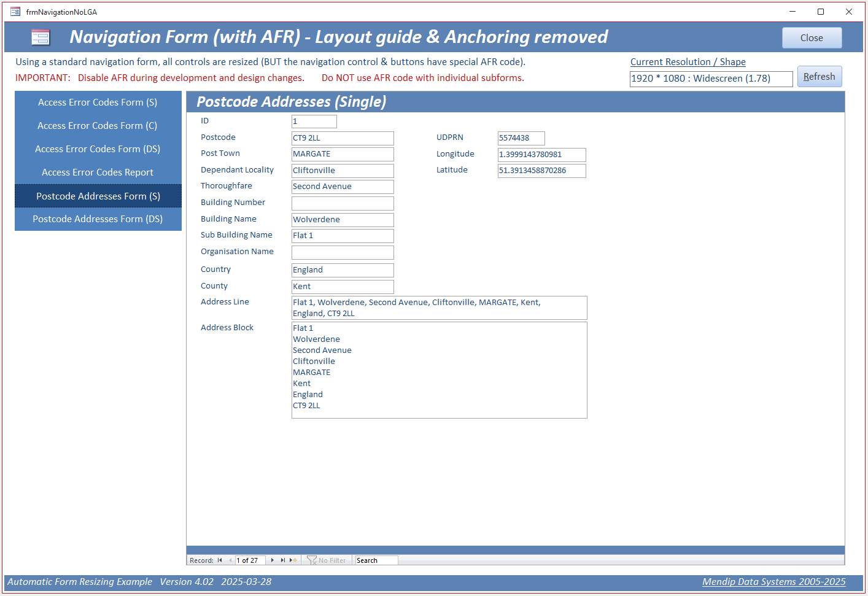This screenshot has height=596, width=868.
Task: Click the blue Close button
Action: pos(812,38)
